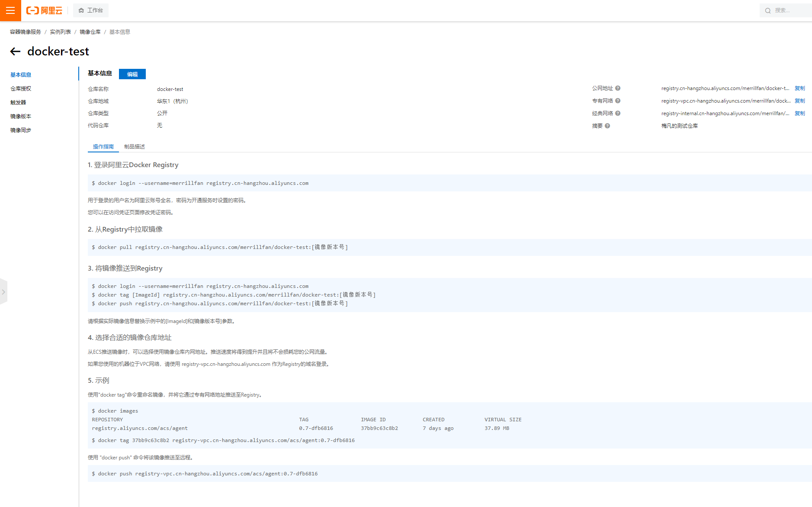Copy the VPC registry address
This screenshot has height=507, width=812.
(x=800, y=101)
